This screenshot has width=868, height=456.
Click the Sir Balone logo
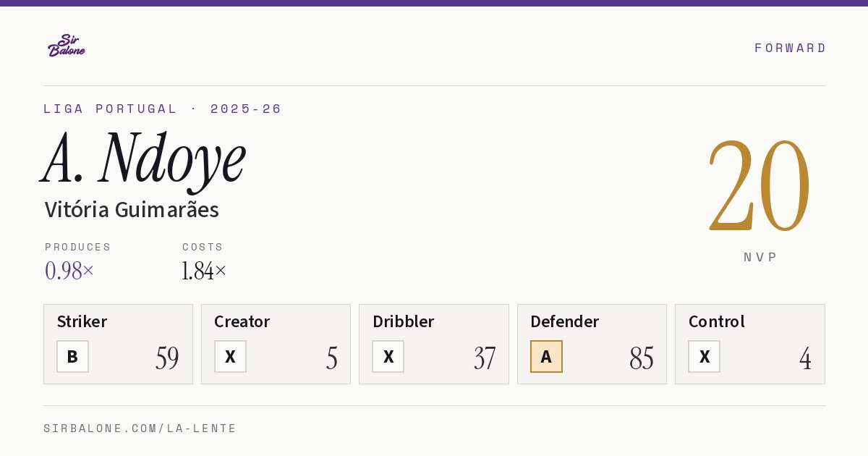[x=67, y=45]
